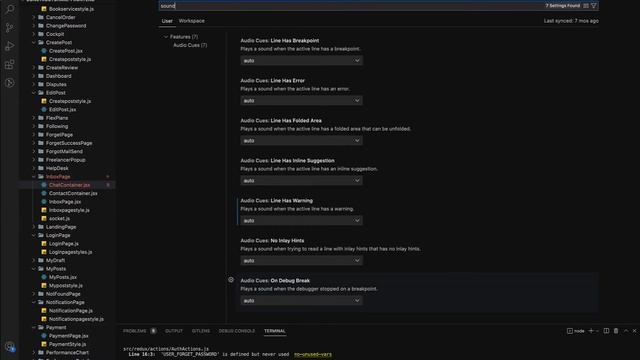Image resolution: width=640 pixels, height=360 pixels.
Task: Open the Debug Console tab
Action: 237,331
